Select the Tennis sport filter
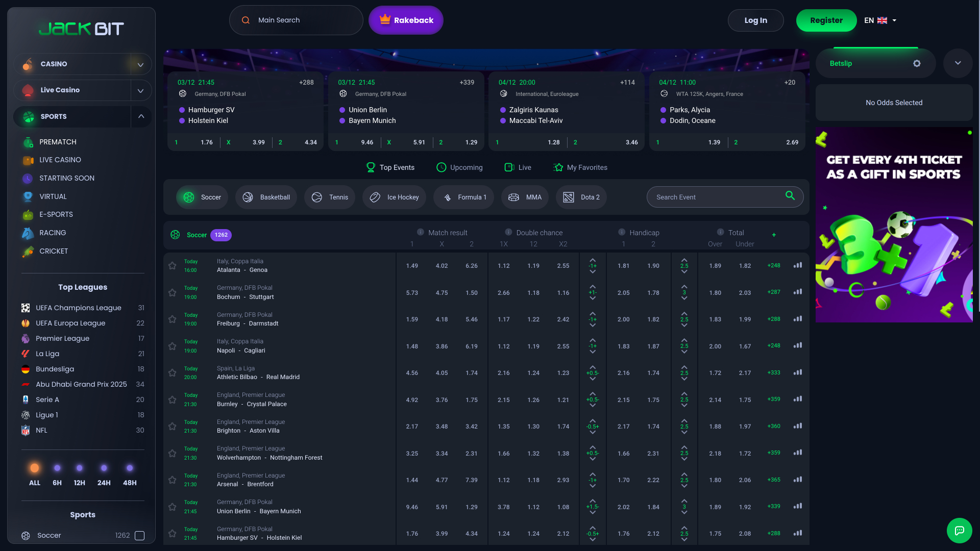Viewport: 980px width, 551px height. click(x=329, y=197)
